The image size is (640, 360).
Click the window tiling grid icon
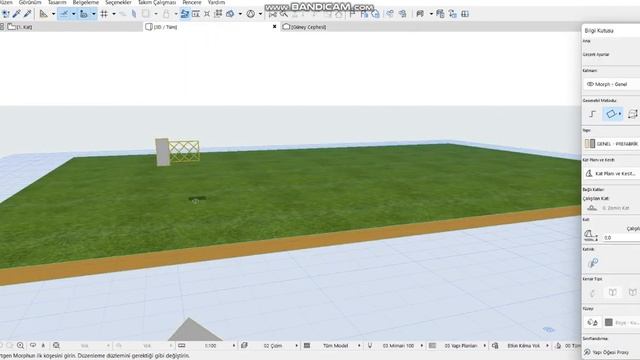click(x=465, y=14)
